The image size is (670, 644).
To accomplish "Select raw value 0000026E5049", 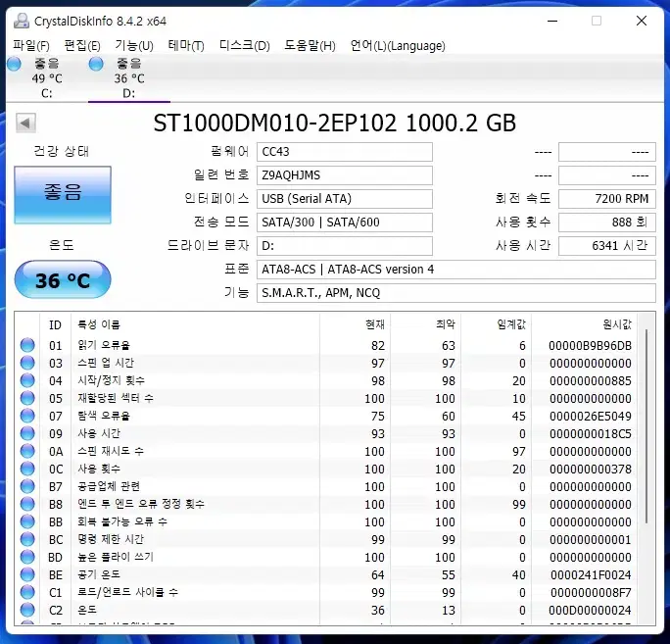I will coord(590,416).
